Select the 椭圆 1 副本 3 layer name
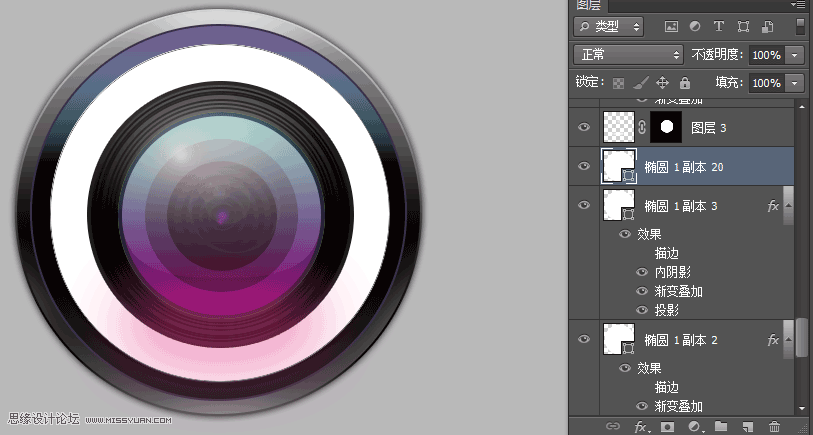Screen dimensions: 813x435 click(680, 206)
